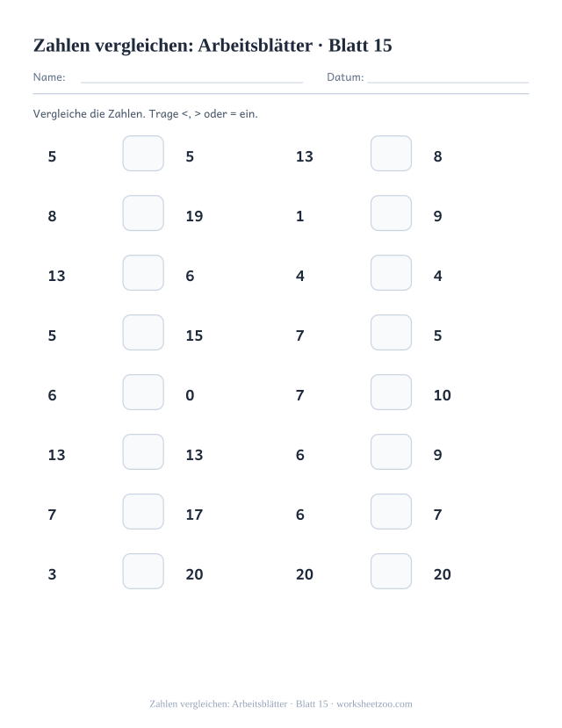Select the answer box between 3 and 20

click(x=143, y=571)
